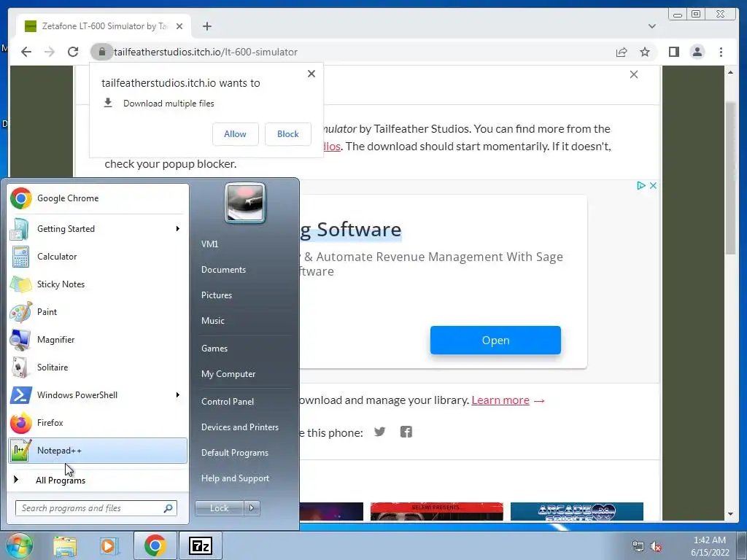Click the Chrome taskbar icon
The image size is (747, 560).
(155, 545)
